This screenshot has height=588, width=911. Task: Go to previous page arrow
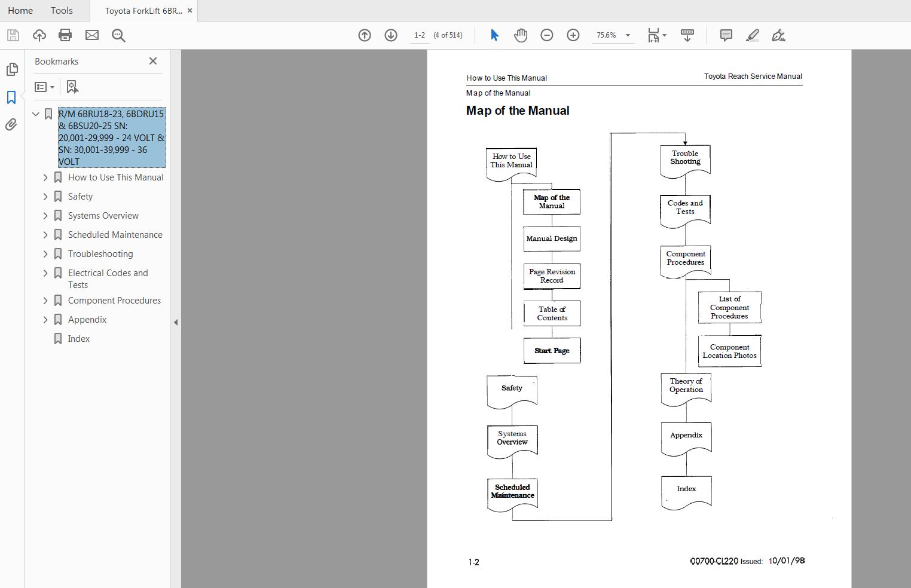pos(365,35)
